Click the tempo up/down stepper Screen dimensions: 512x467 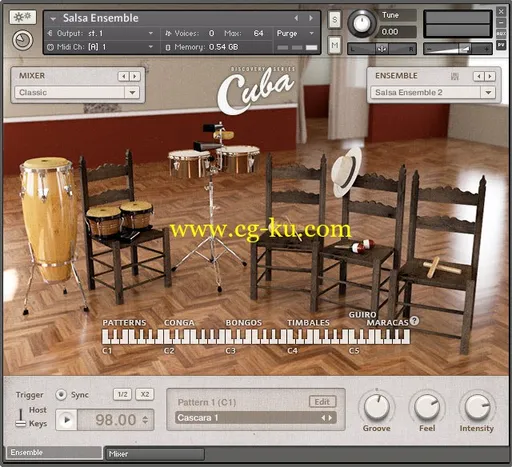[145, 420]
